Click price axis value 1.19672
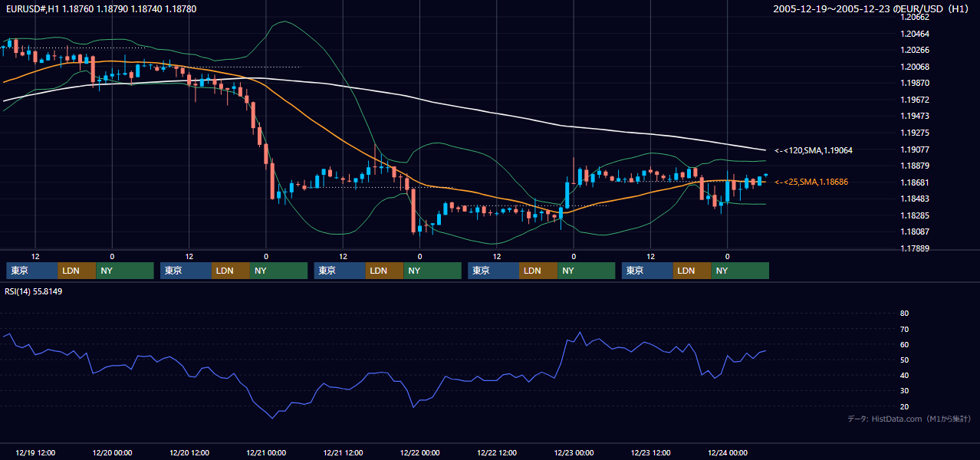 coord(915,100)
